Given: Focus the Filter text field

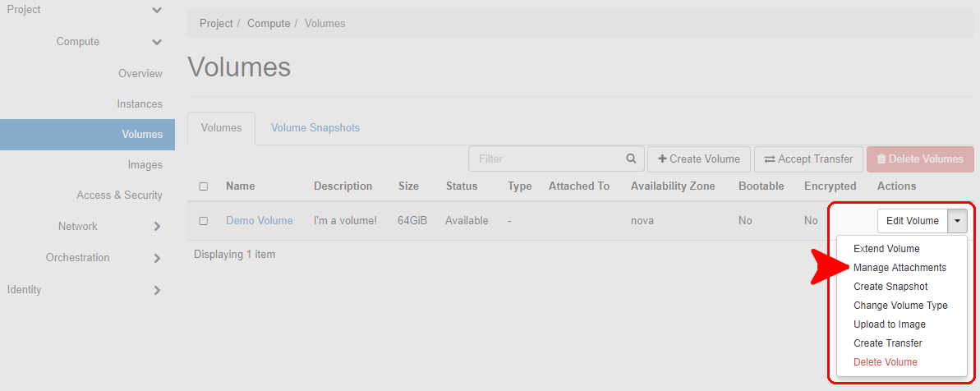Looking at the screenshot, I should (546, 159).
